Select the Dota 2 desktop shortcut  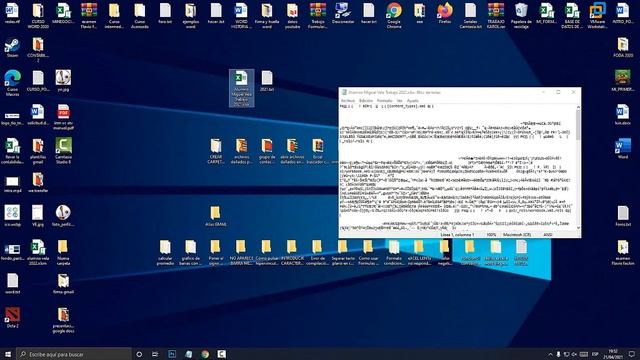[12, 318]
